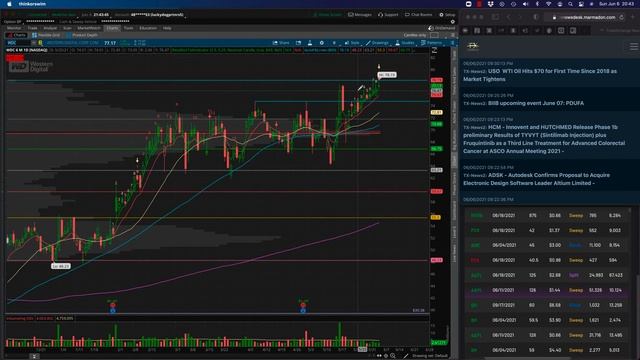Click the Dropbox menu bar icon
The width and height of the screenshot is (640, 360).
pyautogui.click(x=491, y=4)
